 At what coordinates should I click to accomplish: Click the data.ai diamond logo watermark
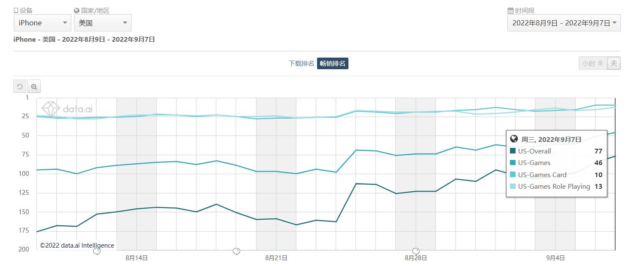(x=50, y=109)
